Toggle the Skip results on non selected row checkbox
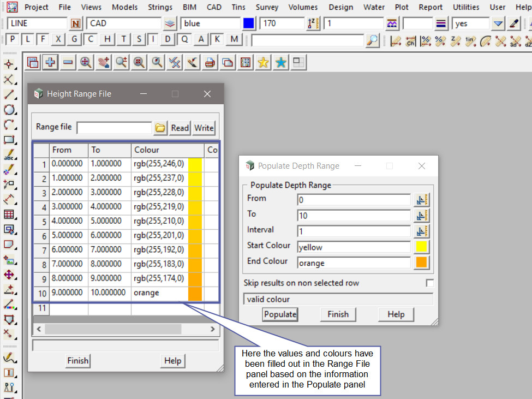This screenshot has width=532, height=399. click(430, 283)
